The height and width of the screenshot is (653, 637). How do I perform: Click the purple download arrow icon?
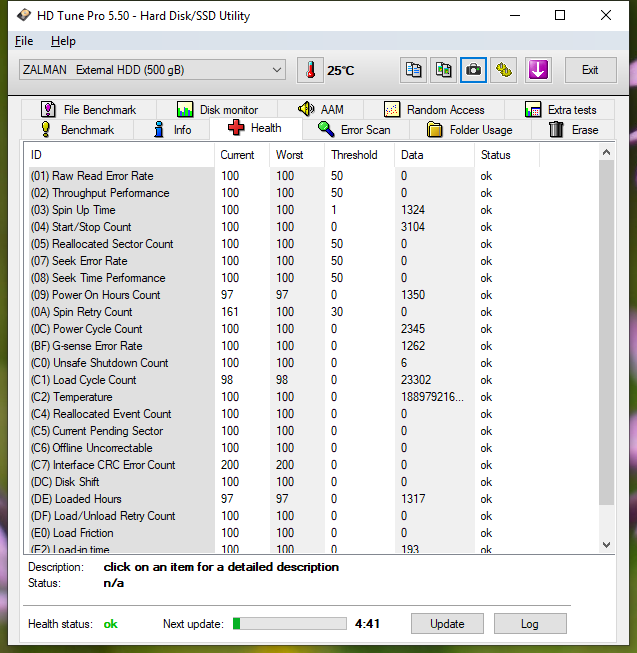(x=538, y=70)
